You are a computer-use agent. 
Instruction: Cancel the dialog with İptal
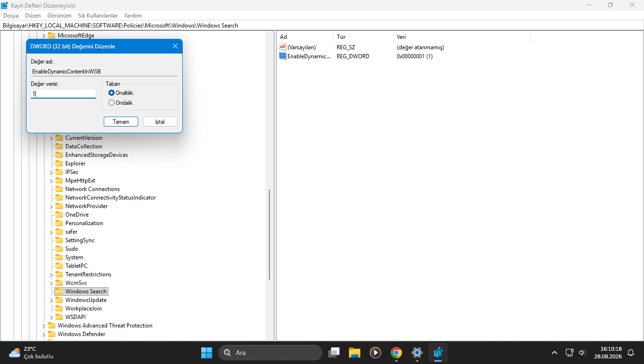(160, 122)
